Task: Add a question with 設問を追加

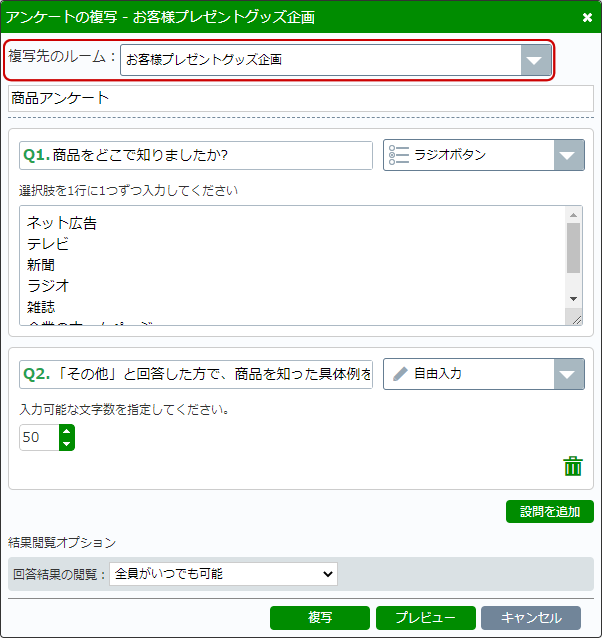Action: coord(549,512)
